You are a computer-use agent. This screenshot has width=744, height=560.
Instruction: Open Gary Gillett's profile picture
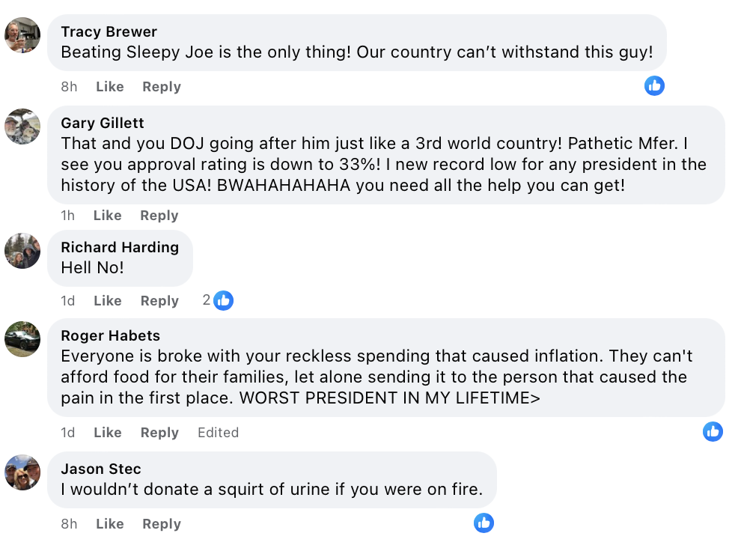22,127
